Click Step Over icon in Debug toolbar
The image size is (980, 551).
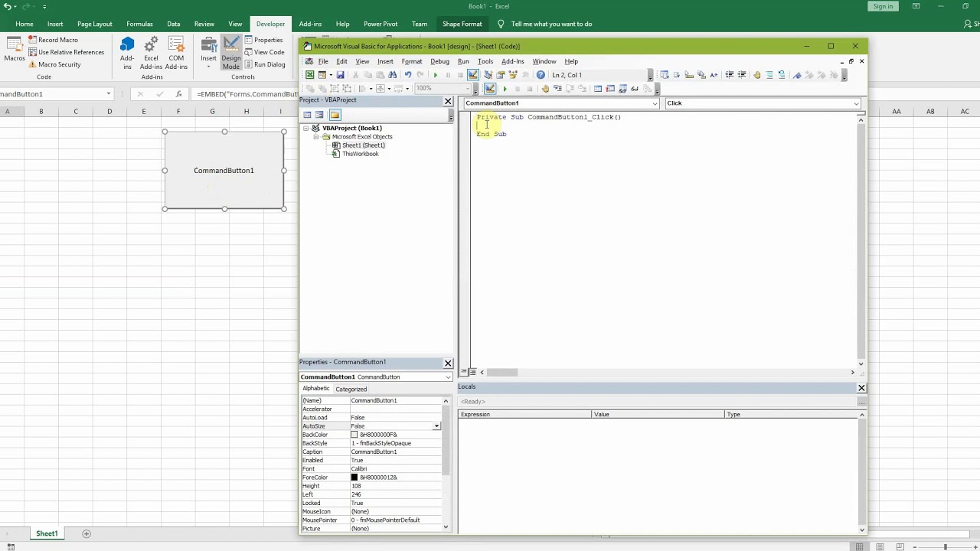click(570, 88)
